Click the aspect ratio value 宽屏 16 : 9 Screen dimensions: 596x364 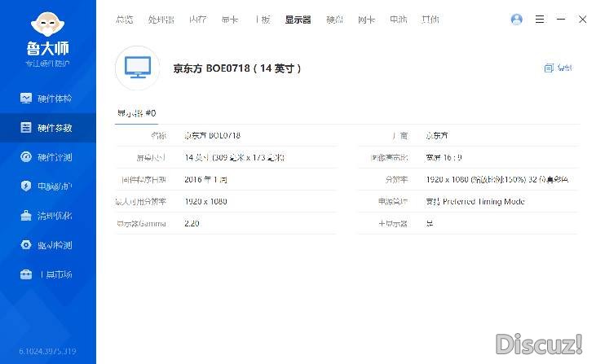(444, 157)
